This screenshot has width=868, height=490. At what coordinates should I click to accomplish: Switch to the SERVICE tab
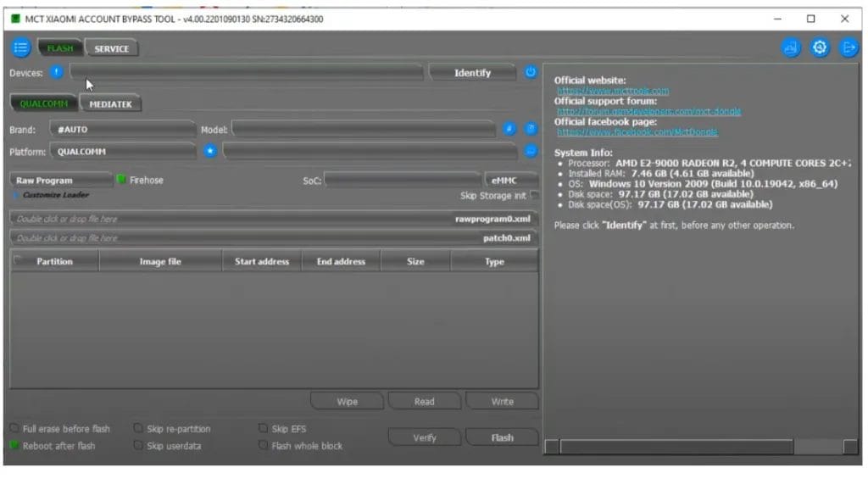pos(111,48)
